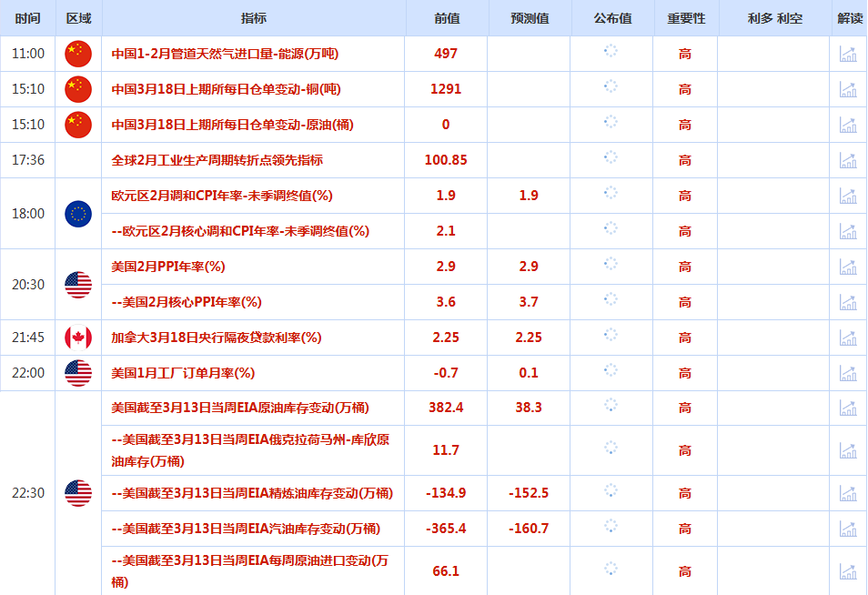The image size is (868, 595).
Task: Open chart icon for 美国1月工厂订单月率 row
Action: tap(848, 372)
